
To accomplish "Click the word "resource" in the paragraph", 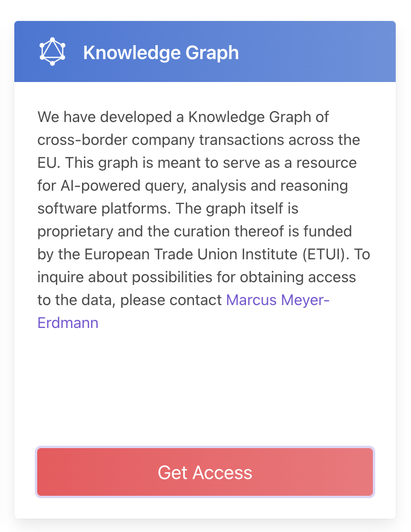I will [x=327, y=163].
